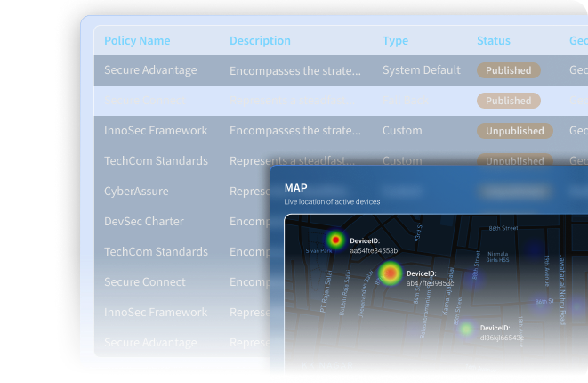Click Published badge in Secure Connect row
The width and height of the screenshot is (588, 383).
pyautogui.click(x=508, y=101)
